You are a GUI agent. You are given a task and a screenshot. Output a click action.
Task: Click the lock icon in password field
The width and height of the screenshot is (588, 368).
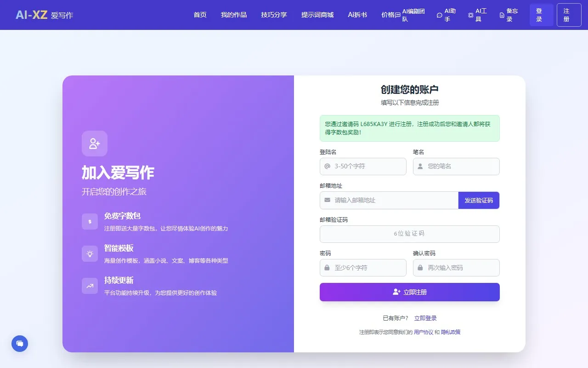pyautogui.click(x=327, y=268)
